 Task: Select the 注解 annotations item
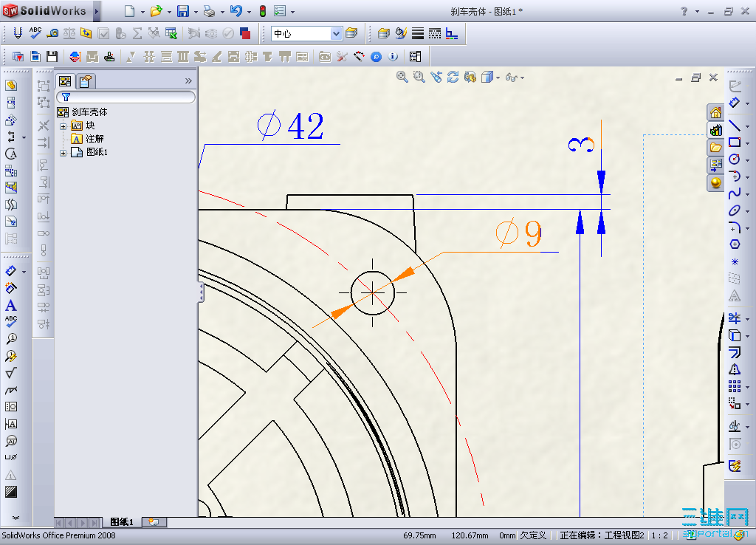94,139
